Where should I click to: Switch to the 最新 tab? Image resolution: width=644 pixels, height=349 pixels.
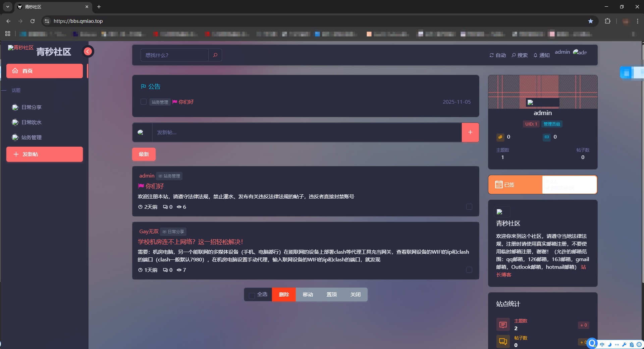(144, 154)
